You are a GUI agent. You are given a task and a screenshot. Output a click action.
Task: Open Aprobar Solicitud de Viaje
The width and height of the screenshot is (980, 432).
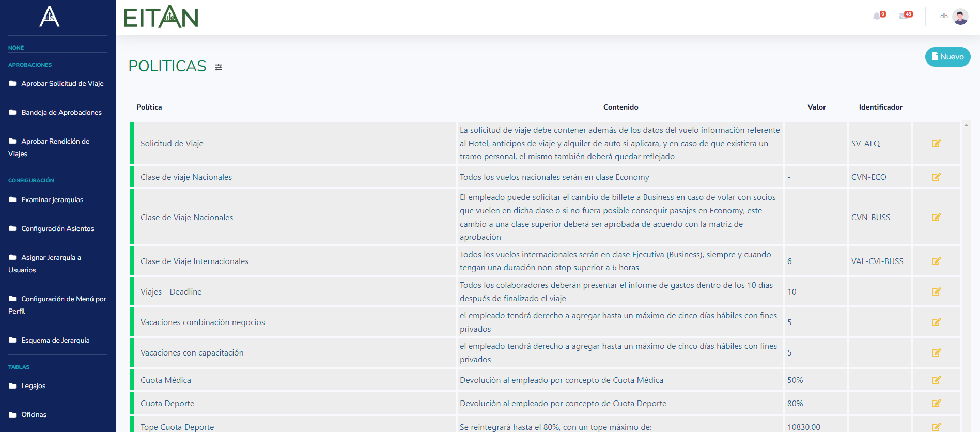[x=62, y=84]
